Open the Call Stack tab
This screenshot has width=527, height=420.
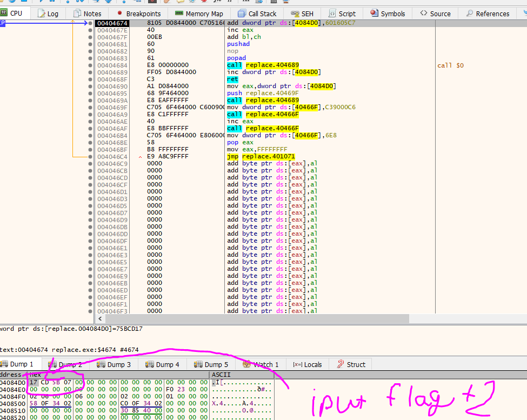[x=257, y=14]
